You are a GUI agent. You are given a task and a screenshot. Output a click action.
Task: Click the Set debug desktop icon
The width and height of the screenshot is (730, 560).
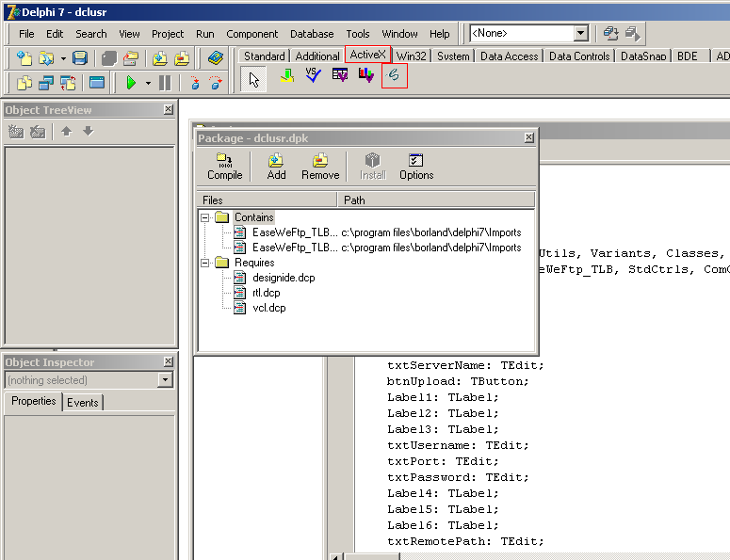pos(632,34)
